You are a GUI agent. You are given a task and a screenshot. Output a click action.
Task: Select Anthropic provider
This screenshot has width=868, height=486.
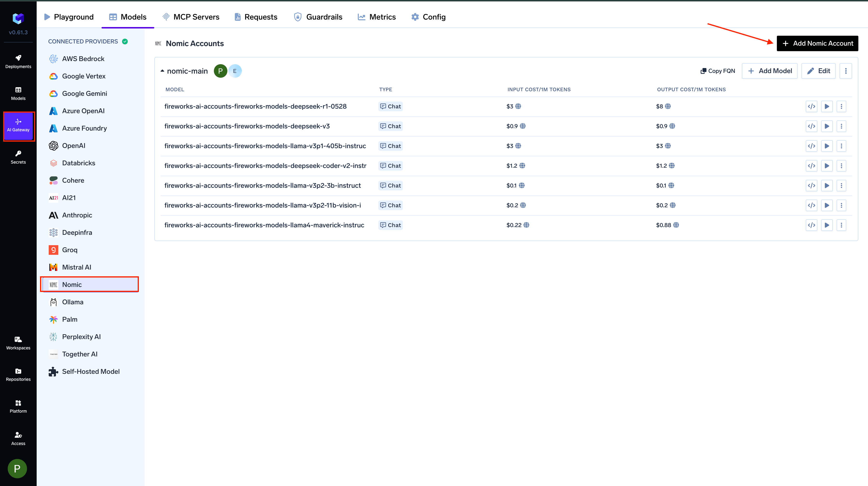point(77,215)
